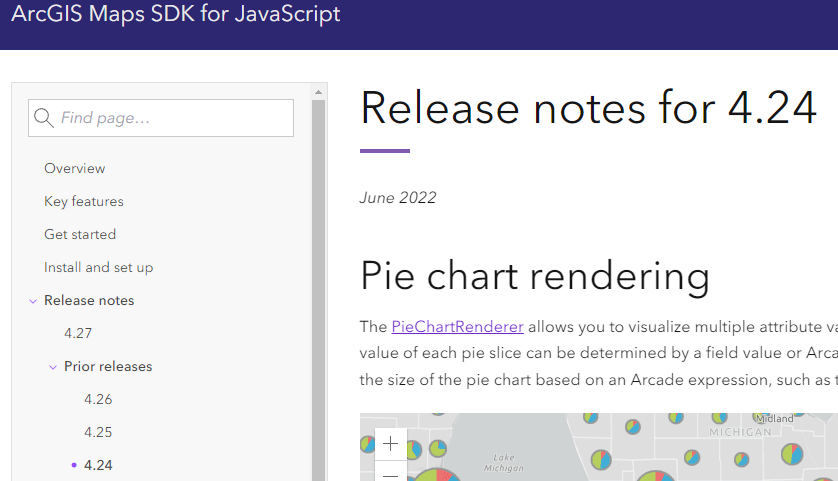Screen dimensions: 838x481
Task: Open the 4.27 release notes
Action: (78, 333)
